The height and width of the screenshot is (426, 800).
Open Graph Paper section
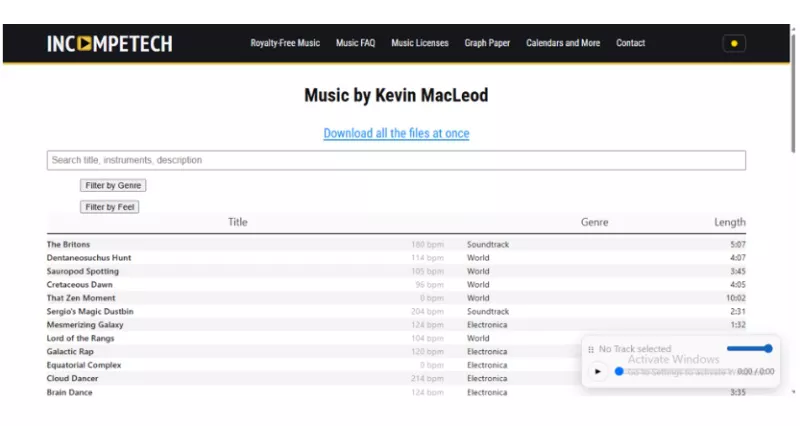(x=487, y=43)
